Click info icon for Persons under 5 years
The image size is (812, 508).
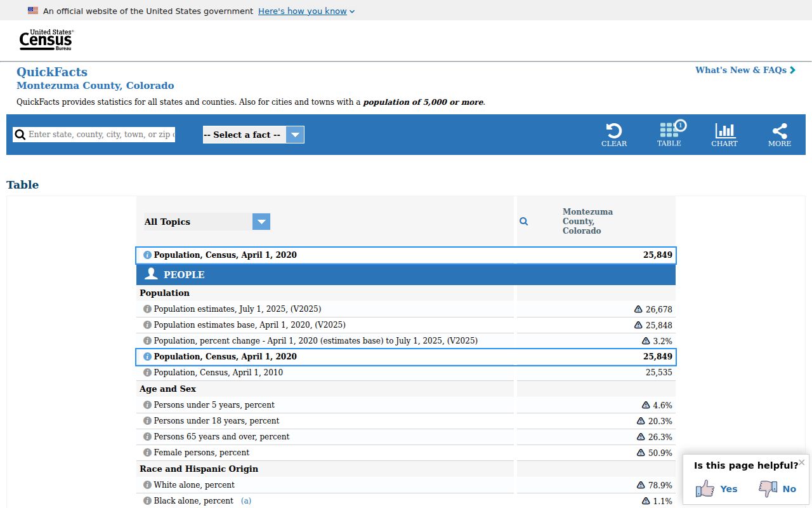(147, 405)
